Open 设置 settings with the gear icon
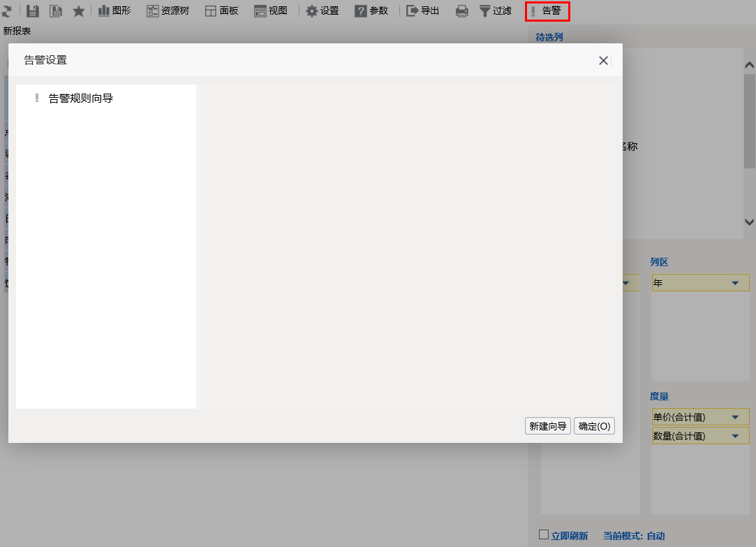The width and height of the screenshot is (756, 547). tap(323, 10)
